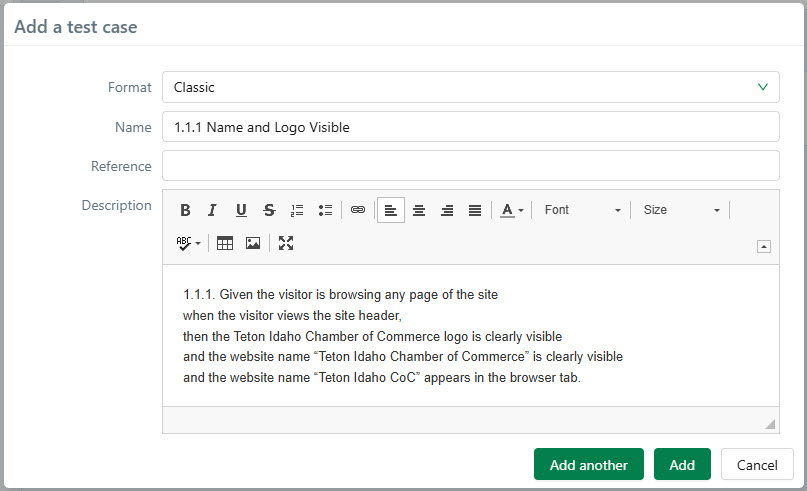Insert a numbered list

297,210
